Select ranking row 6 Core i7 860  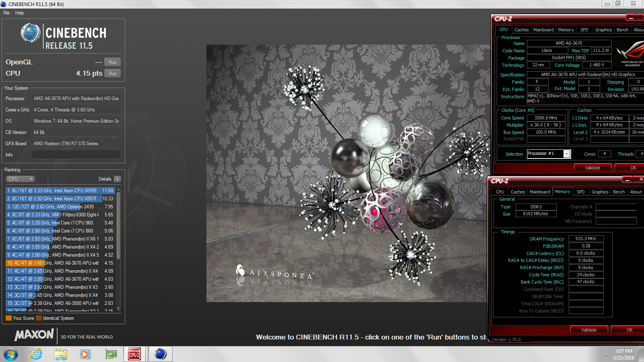60,231
